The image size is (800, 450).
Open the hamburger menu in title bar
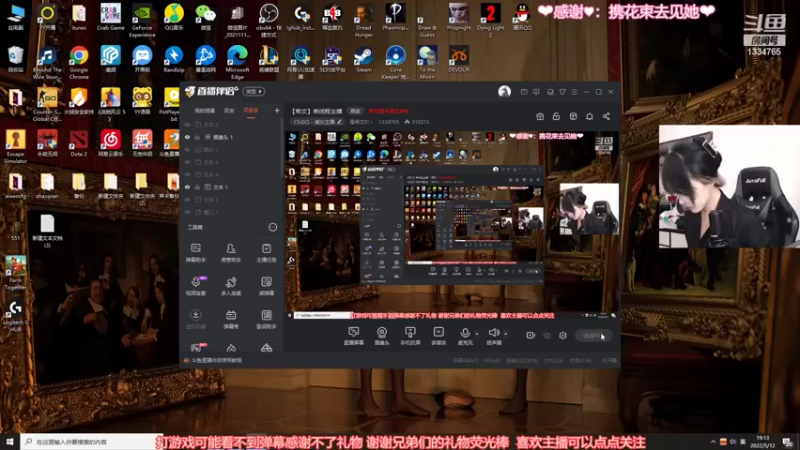(x=574, y=92)
